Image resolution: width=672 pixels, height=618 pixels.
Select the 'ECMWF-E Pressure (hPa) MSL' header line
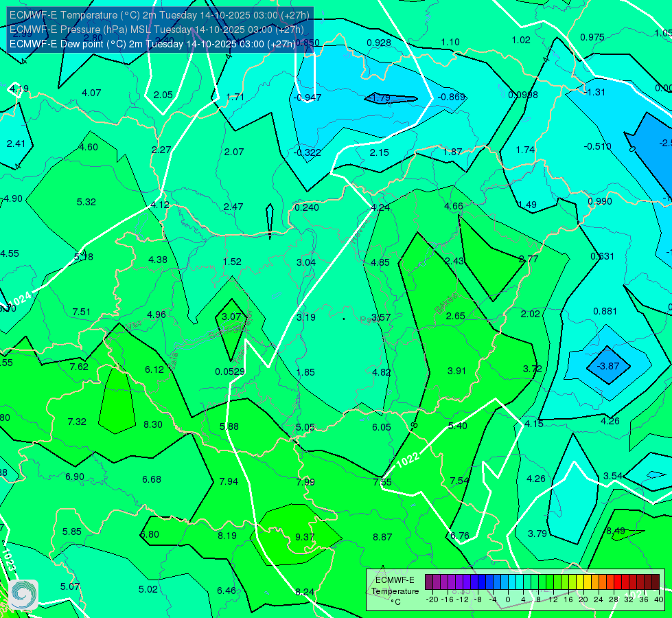157,30
